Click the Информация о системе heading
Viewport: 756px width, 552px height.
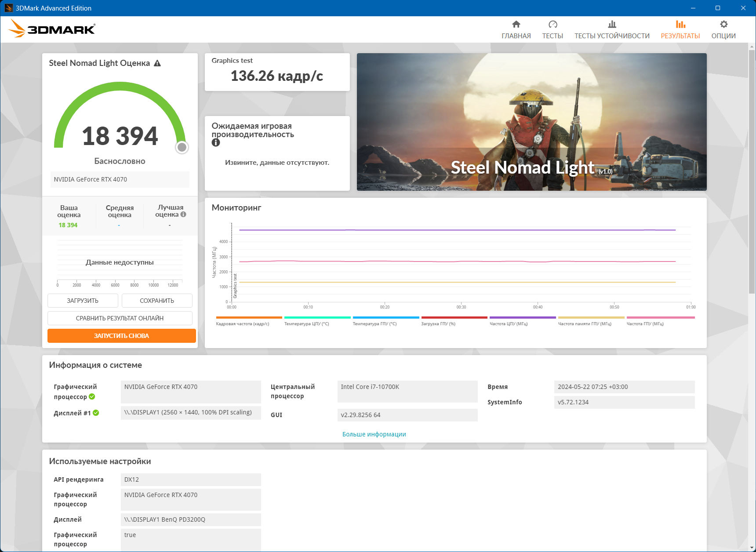click(95, 365)
